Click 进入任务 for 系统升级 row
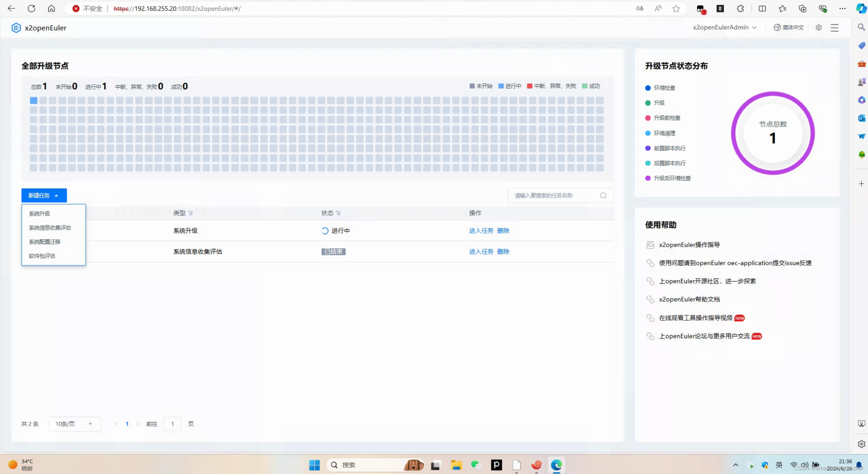 pyautogui.click(x=481, y=230)
